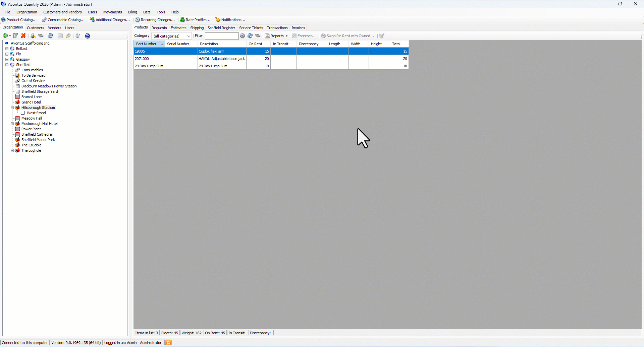Click the disabled edit icon after Swap Re-Rent

(382, 36)
